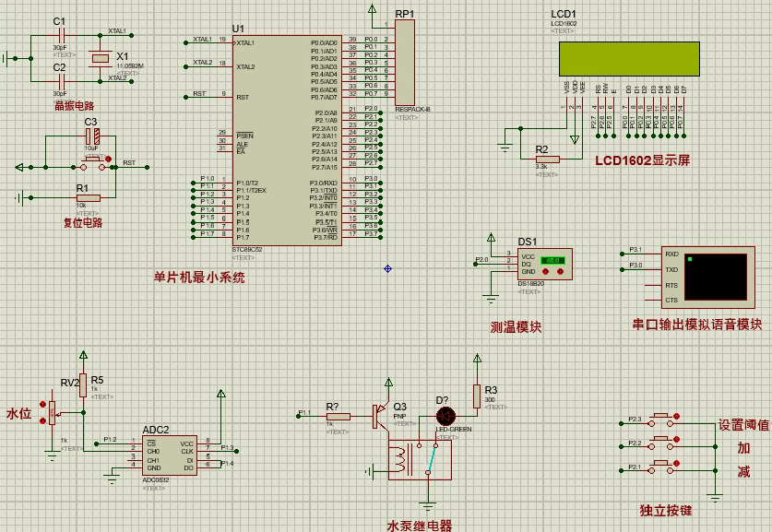Image resolution: width=772 pixels, height=532 pixels.
Task: Select the PNP transistor Q3
Action: 379,416
